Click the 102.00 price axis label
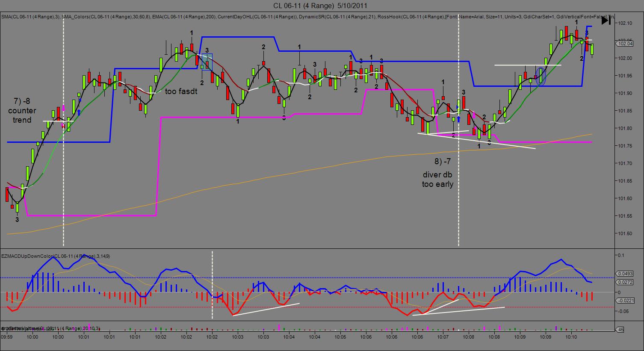Viewport: 644px width, 351px height. coord(625,58)
